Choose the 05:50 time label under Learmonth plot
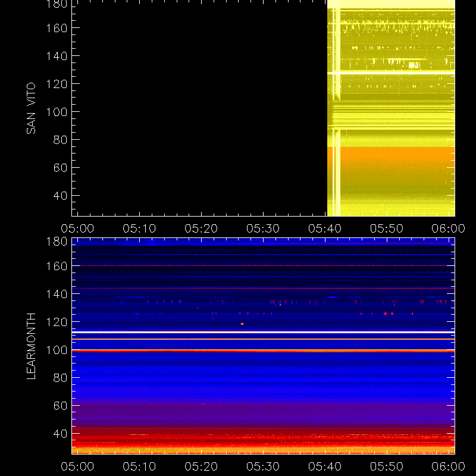 (386, 466)
